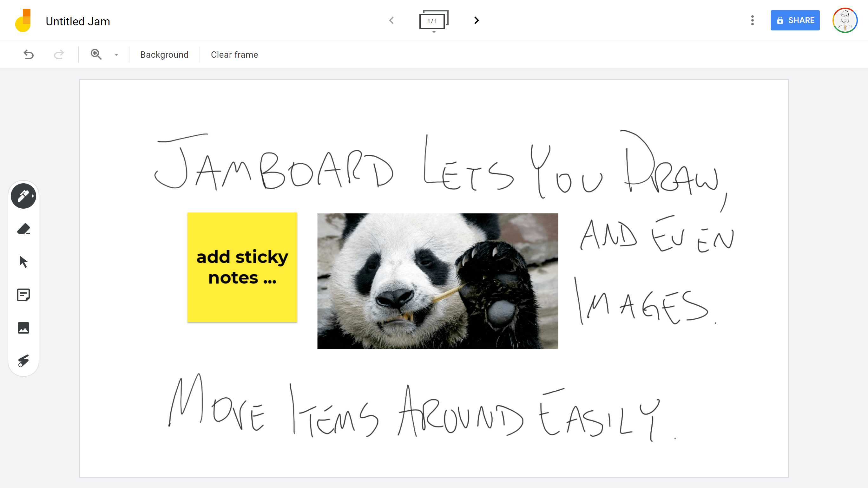Go to the next frame
Viewport: 868px width, 488px height.
pos(476,20)
